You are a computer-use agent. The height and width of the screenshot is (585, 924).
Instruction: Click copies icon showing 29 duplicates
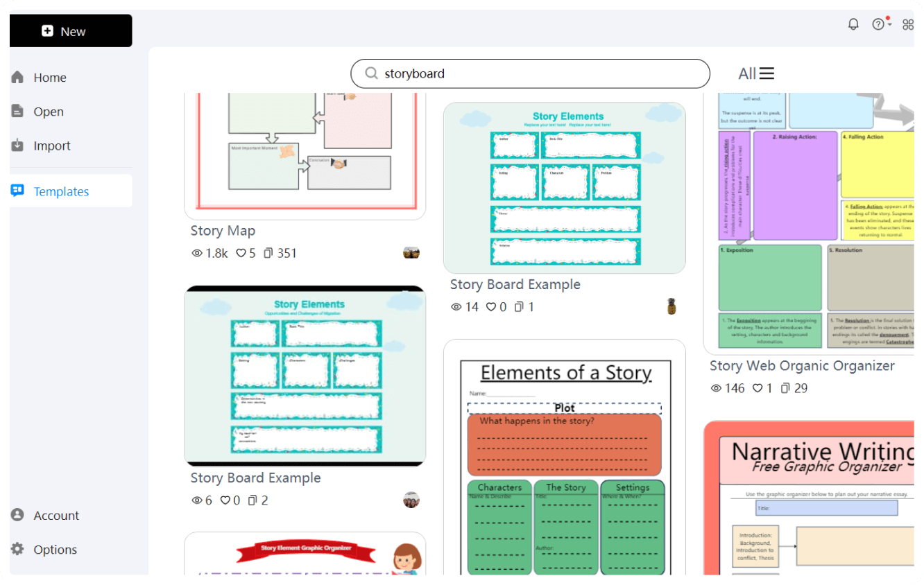coord(785,388)
